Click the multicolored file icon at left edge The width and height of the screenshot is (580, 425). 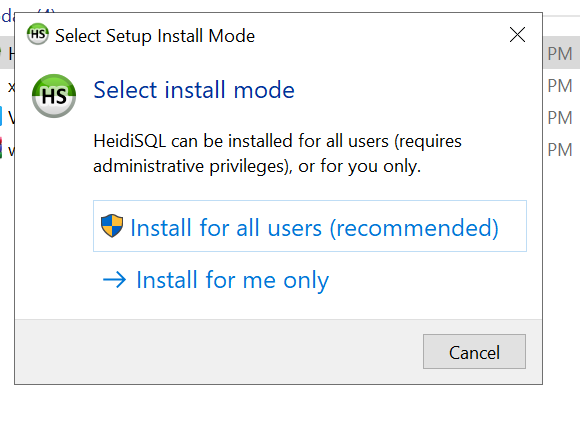tap(1, 148)
